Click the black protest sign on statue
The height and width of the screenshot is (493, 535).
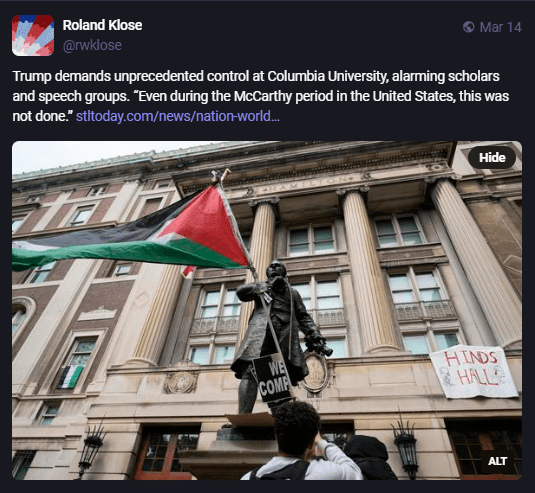pyautogui.click(x=272, y=378)
